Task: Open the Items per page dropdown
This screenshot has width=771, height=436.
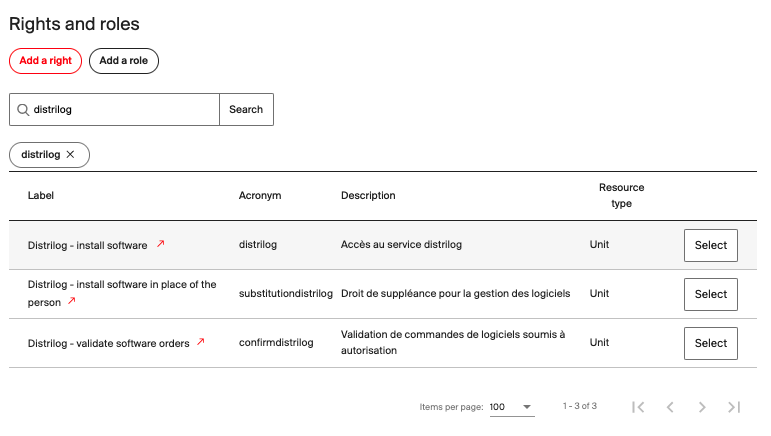Action: 512,407
